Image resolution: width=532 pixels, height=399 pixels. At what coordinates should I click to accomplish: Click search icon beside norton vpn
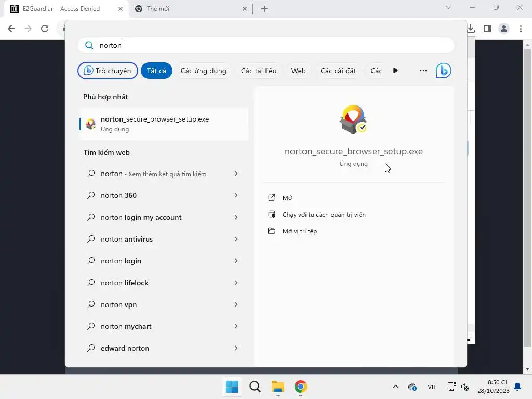click(91, 304)
